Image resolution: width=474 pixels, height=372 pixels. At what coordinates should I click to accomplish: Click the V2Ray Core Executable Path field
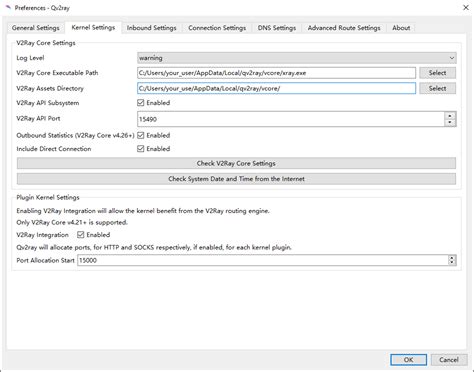(276, 73)
